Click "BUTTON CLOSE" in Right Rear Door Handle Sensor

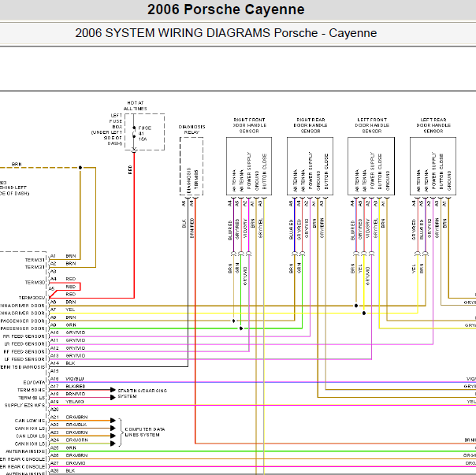(326, 172)
